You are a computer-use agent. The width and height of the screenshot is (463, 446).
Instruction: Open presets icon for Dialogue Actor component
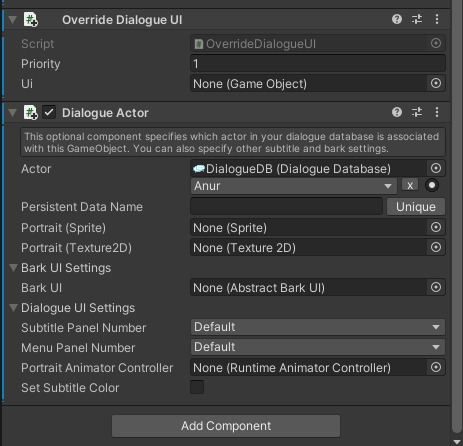point(417,112)
